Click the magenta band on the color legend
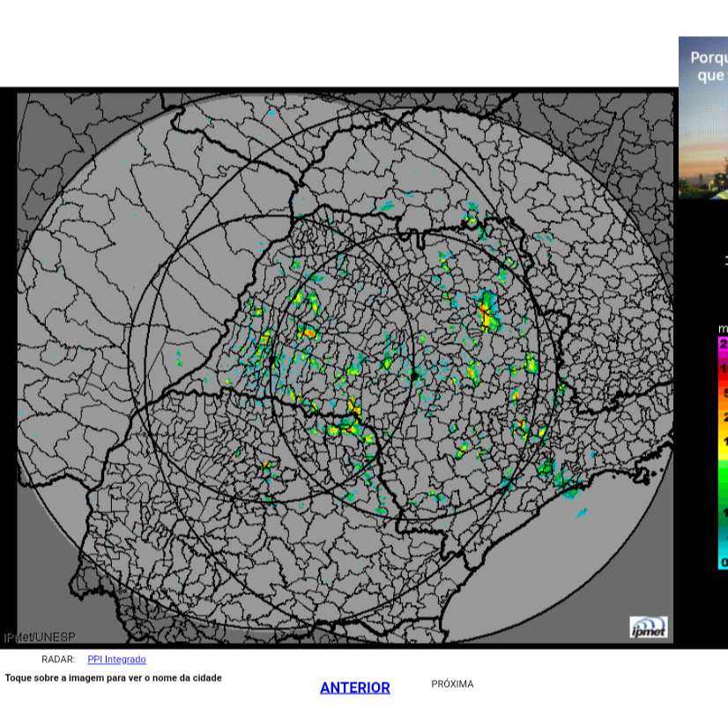Image resolution: width=728 pixels, height=709 pixels. click(723, 344)
